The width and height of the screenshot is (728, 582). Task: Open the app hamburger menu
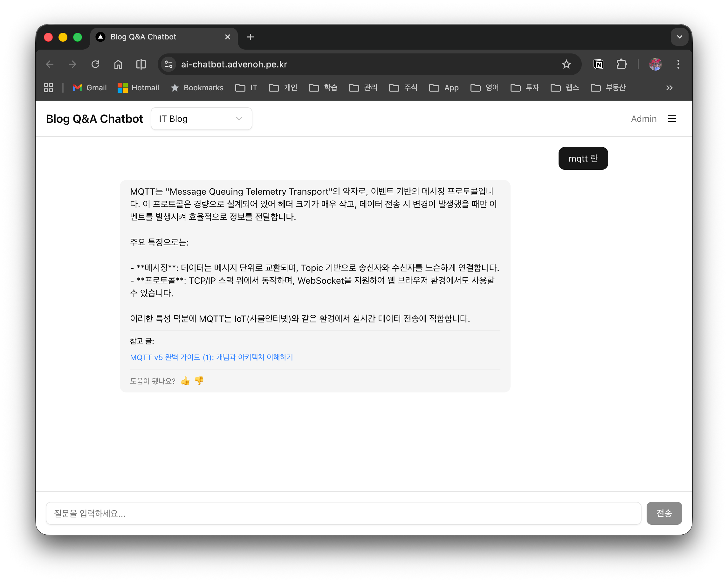click(x=672, y=119)
